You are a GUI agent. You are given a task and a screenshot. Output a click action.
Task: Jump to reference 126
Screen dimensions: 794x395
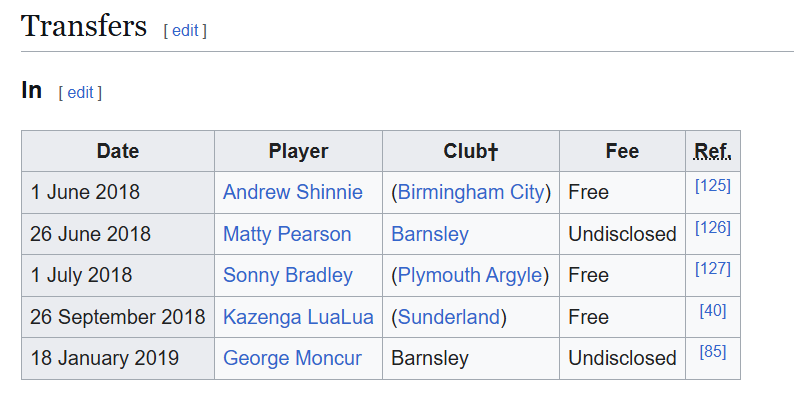[713, 227]
